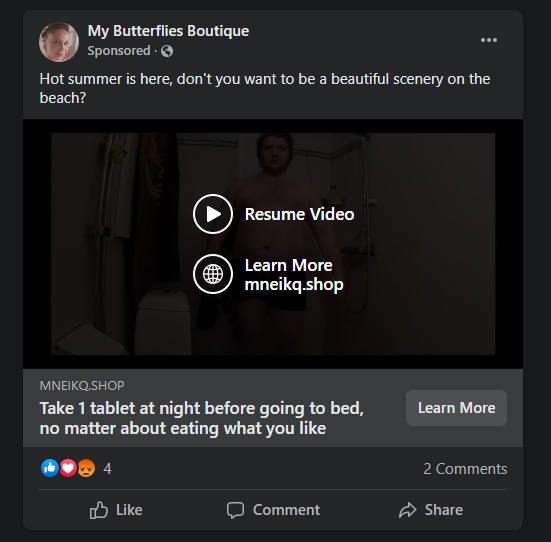
Task: View the 2 Comments link
Action: click(465, 469)
